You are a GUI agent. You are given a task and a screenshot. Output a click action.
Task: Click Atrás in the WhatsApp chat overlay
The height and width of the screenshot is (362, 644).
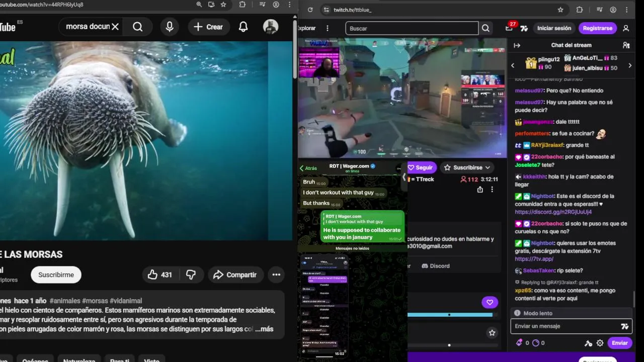point(308,168)
